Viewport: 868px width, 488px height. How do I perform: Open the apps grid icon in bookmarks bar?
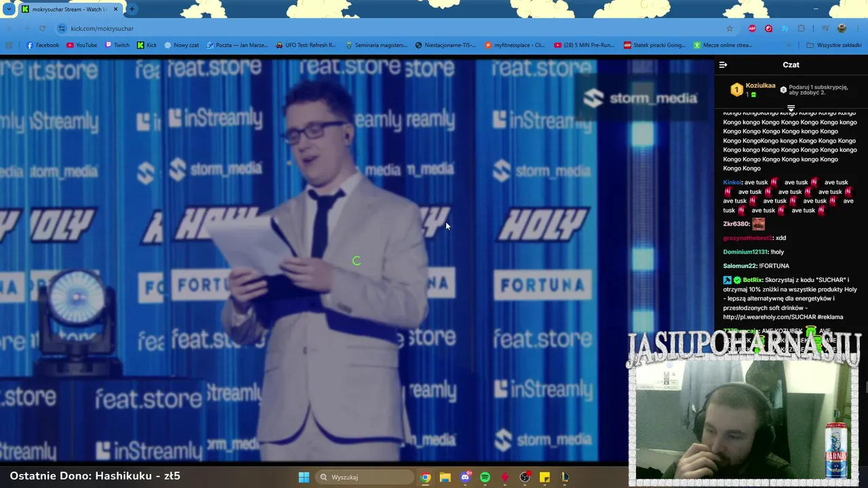click(9, 45)
